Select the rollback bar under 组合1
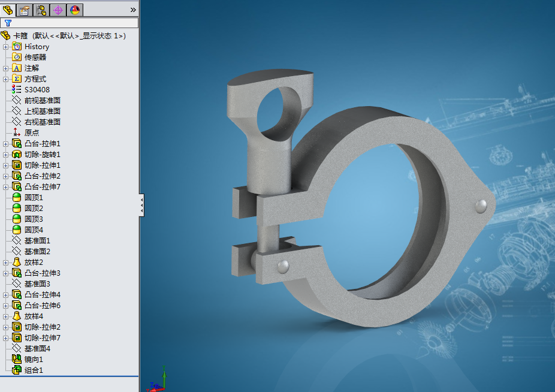 (70, 376)
